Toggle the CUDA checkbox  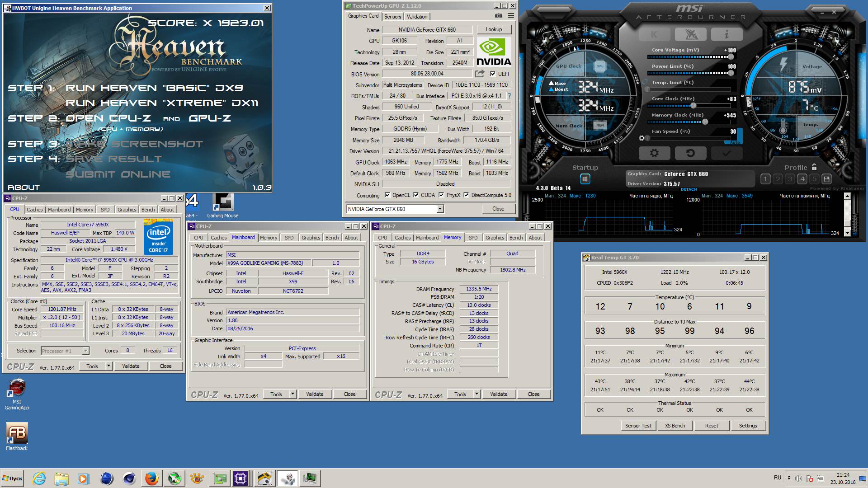[416, 195]
